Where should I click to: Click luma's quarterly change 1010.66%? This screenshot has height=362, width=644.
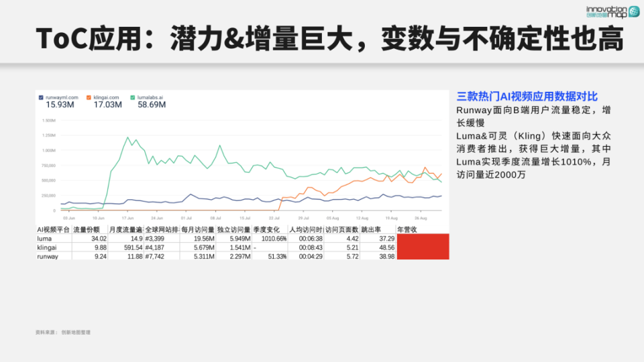[274, 239]
